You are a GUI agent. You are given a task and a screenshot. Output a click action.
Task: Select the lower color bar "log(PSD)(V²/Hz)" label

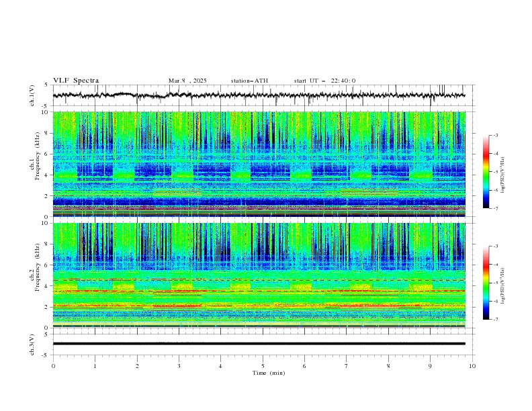[x=502, y=285]
